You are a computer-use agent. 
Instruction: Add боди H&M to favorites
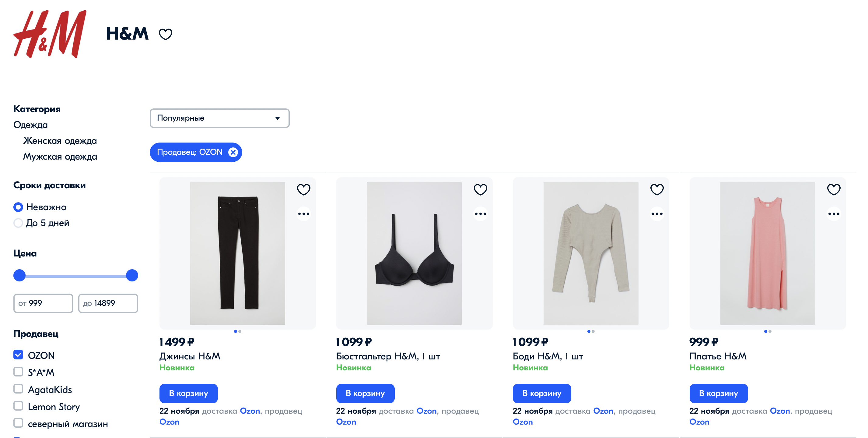(x=657, y=189)
